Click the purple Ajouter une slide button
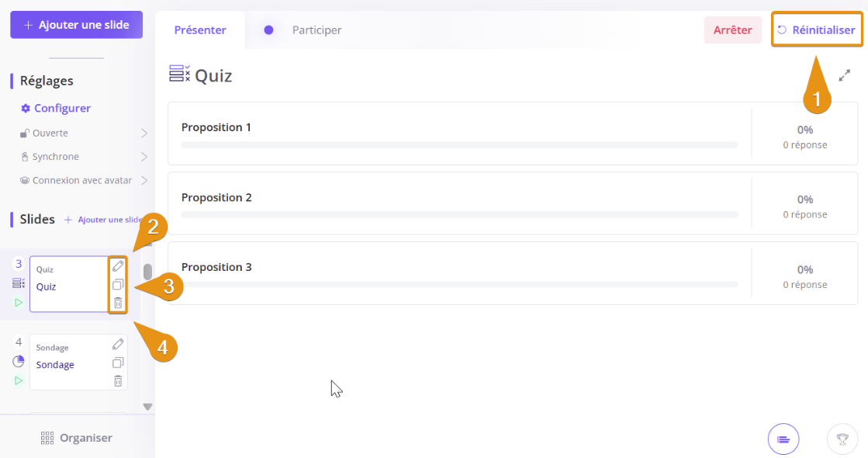The width and height of the screenshot is (868, 458). click(76, 25)
